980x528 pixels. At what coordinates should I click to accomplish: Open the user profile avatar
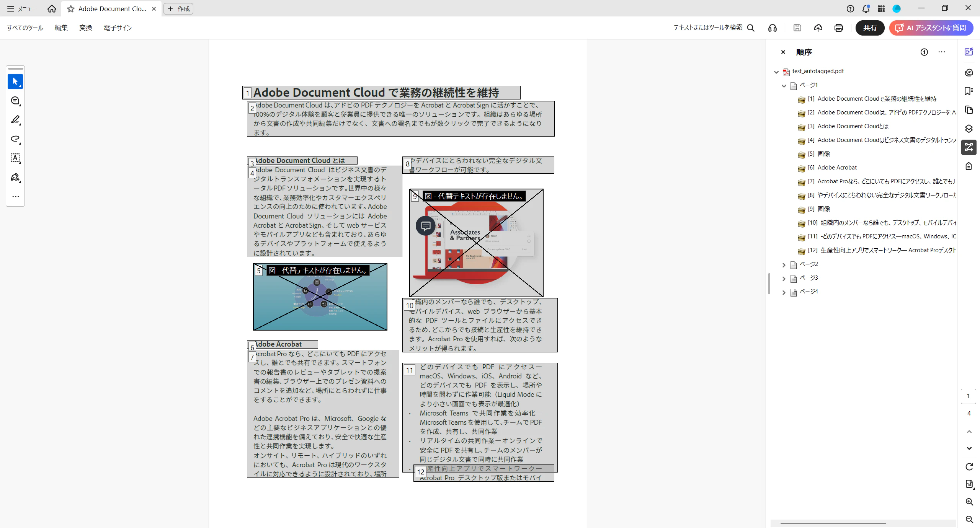coord(897,8)
